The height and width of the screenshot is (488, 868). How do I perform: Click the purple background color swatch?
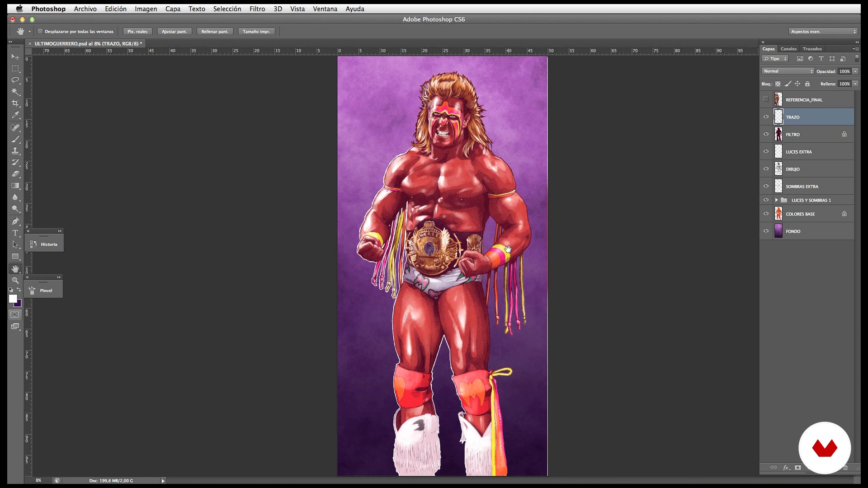click(19, 304)
